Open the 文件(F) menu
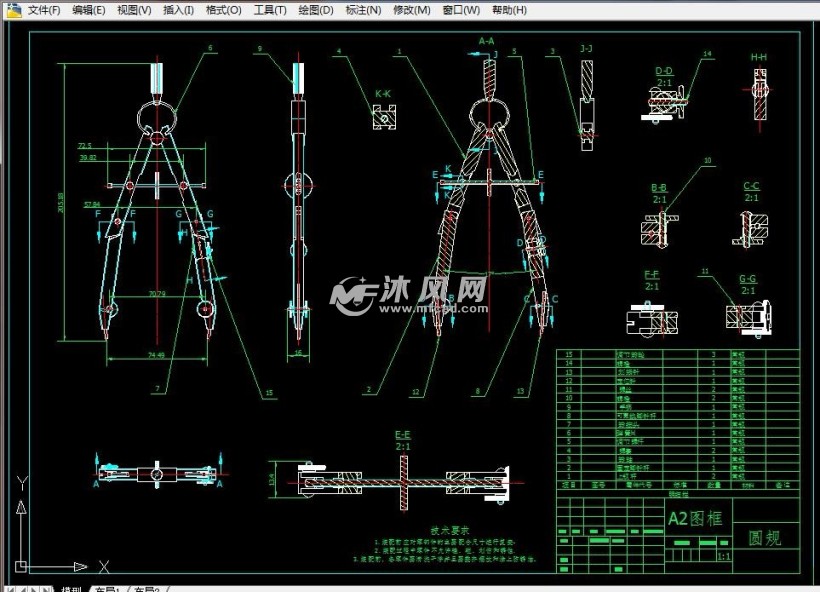This screenshot has width=820, height=592. (x=43, y=10)
